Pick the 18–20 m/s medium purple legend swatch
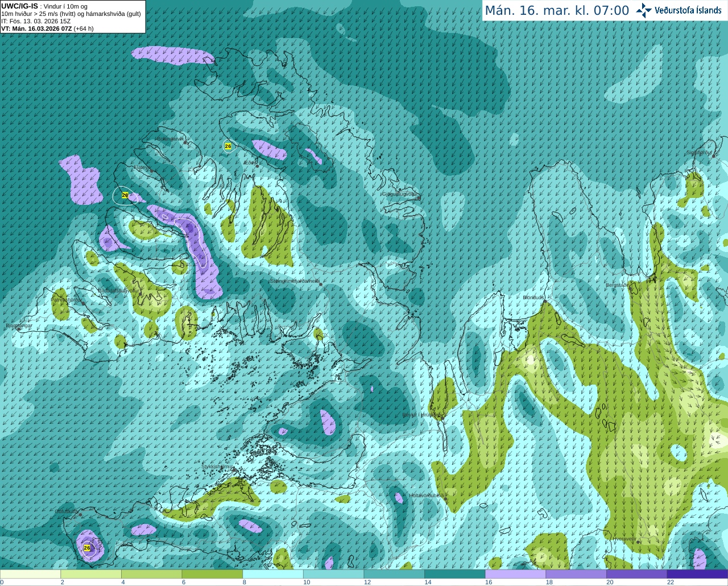Viewport: 728px width, 586px height. click(576, 574)
